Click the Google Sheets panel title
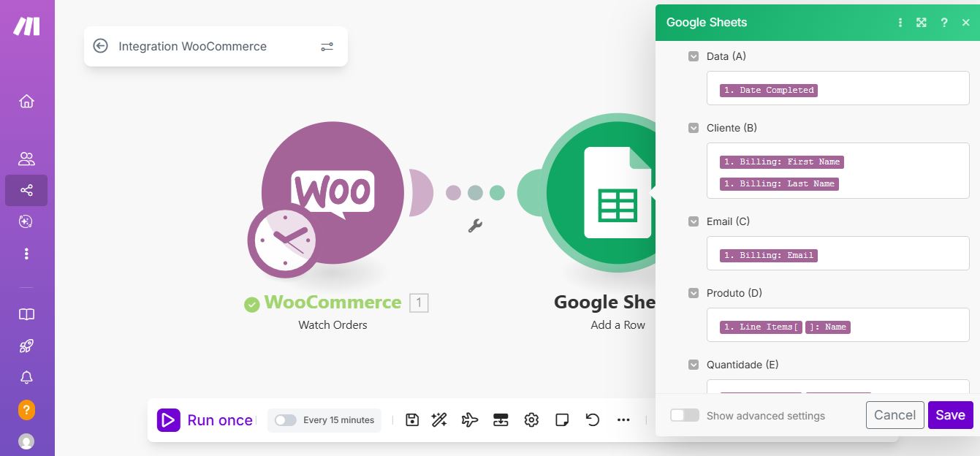The width and height of the screenshot is (980, 456). click(x=707, y=23)
